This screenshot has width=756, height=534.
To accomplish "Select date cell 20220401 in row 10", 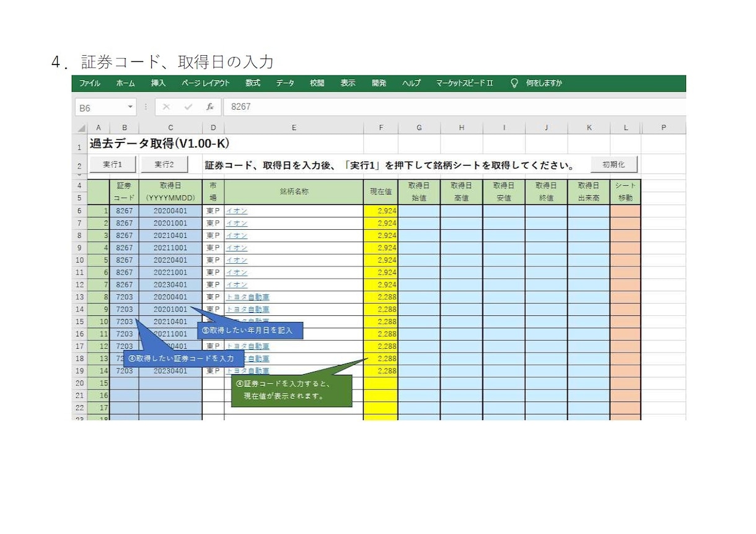I will tap(170, 260).
